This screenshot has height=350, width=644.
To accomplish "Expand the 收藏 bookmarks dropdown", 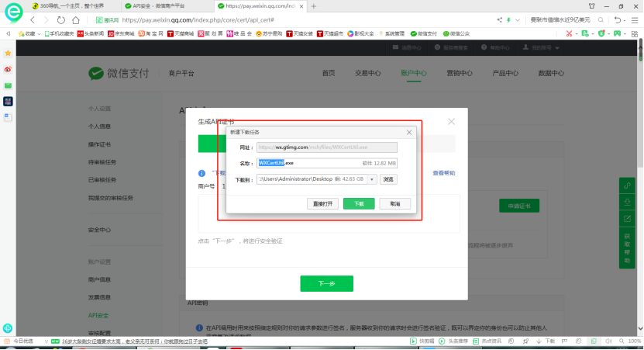I will [39, 33].
